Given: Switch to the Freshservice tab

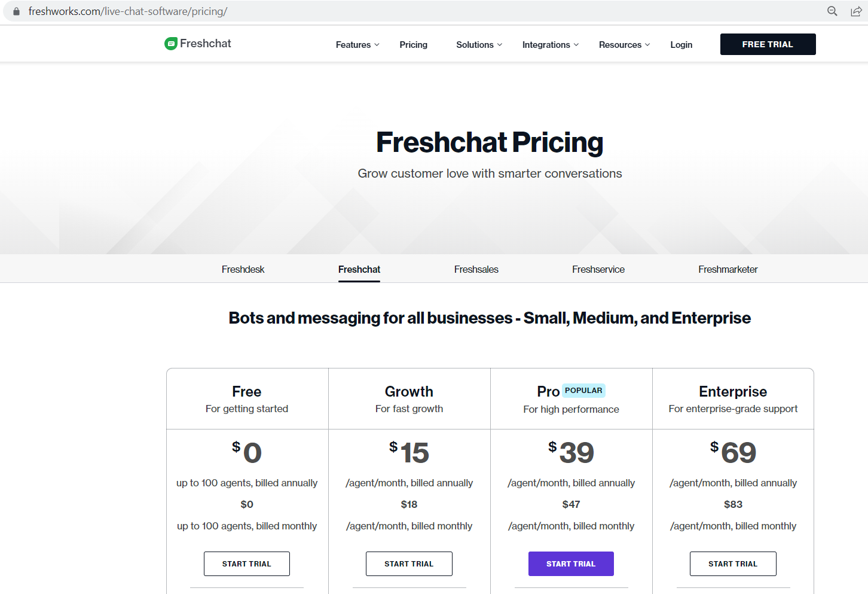Looking at the screenshot, I should tap(598, 269).
